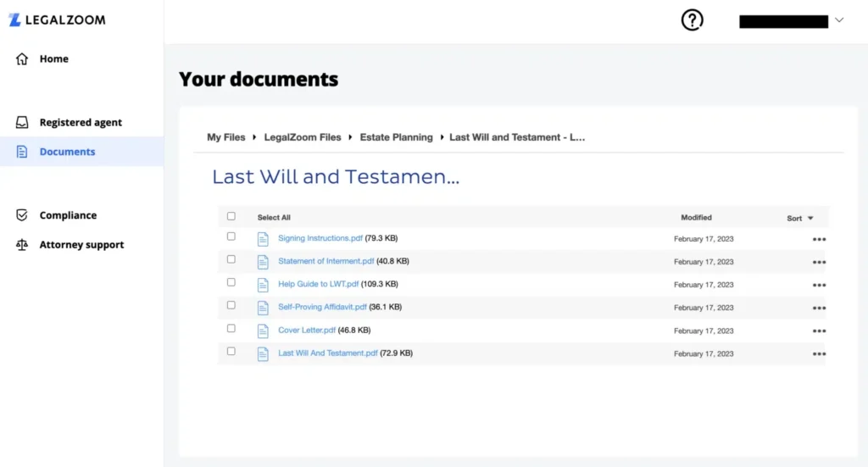Image resolution: width=868 pixels, height=467 pixels.
Task: Open more options for Self-Proving Affidavit.pdf
Action: (820, 309)
